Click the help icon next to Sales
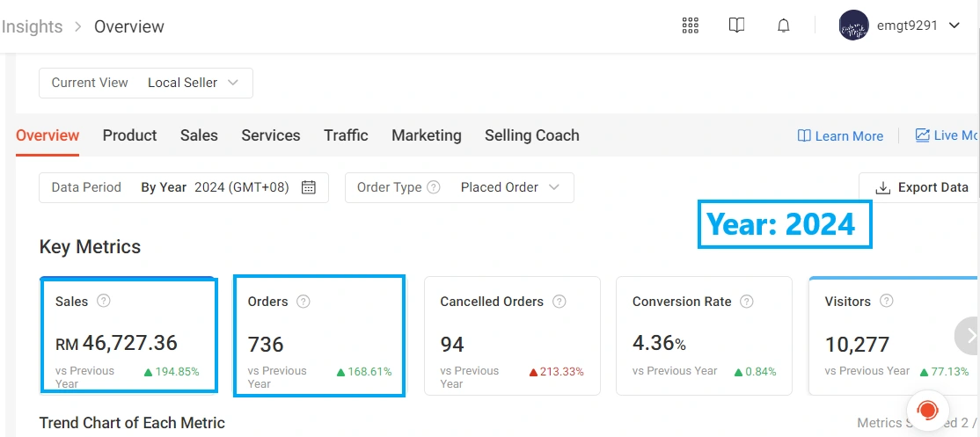 click(104, 301)
